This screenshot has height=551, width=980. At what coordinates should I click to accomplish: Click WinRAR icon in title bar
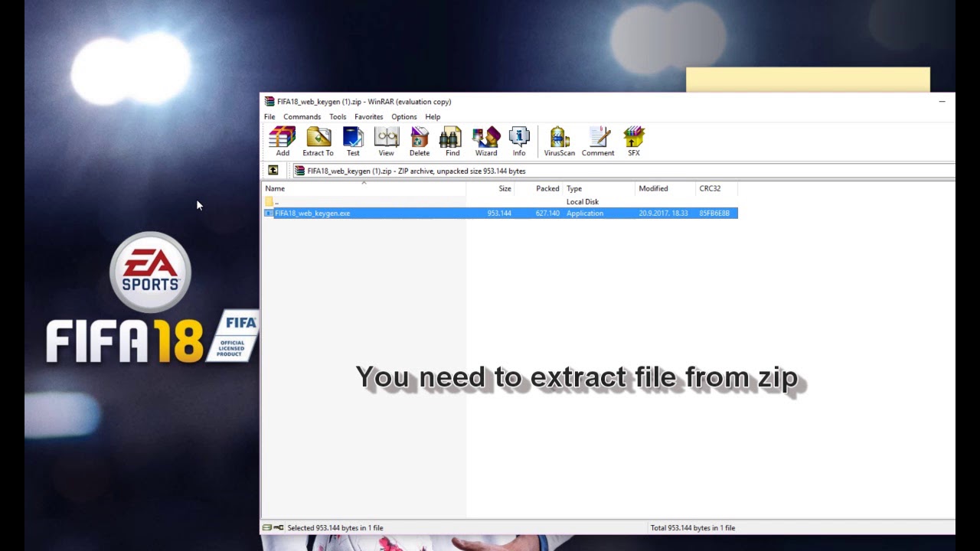(269, 102)
